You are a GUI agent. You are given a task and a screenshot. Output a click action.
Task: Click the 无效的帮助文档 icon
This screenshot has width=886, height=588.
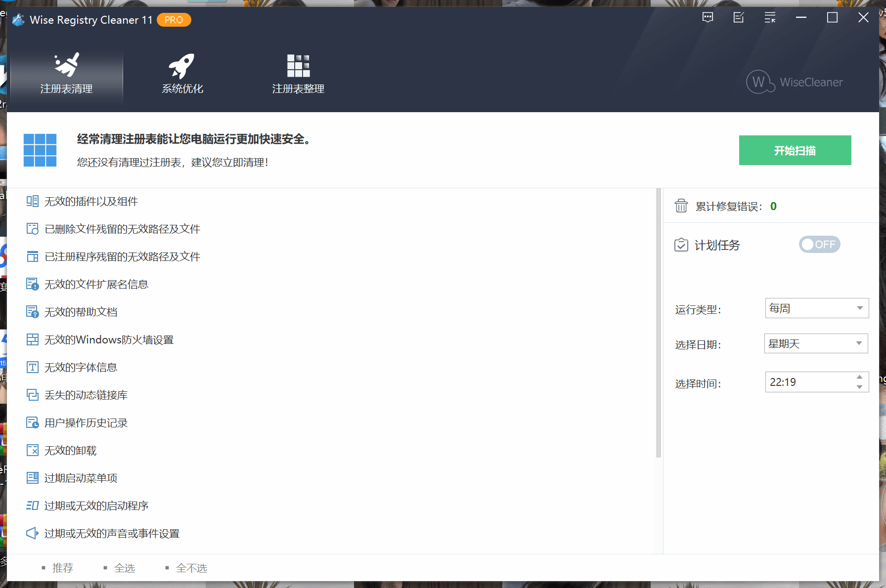(x=32, y=312)
